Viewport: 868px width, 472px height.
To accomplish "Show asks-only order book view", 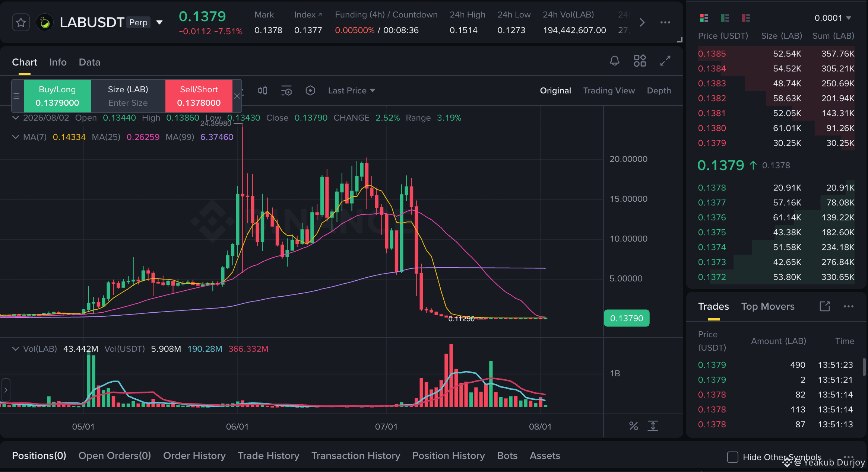I will tap(745, 18).
